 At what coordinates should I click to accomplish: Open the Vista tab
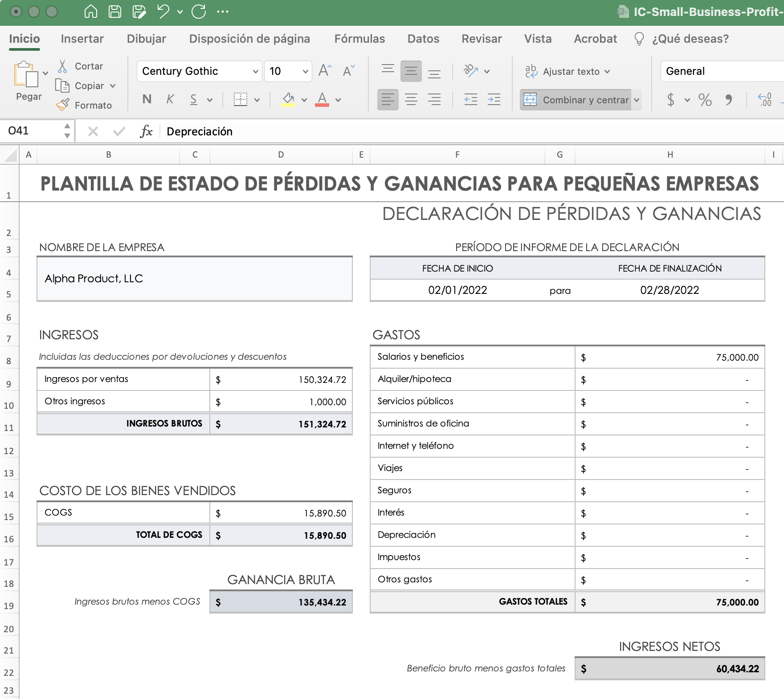point(538,39)
